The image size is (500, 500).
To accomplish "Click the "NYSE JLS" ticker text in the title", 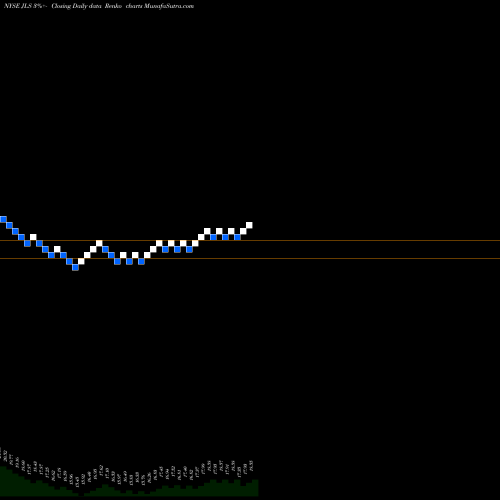I will (x=18, y=6).
